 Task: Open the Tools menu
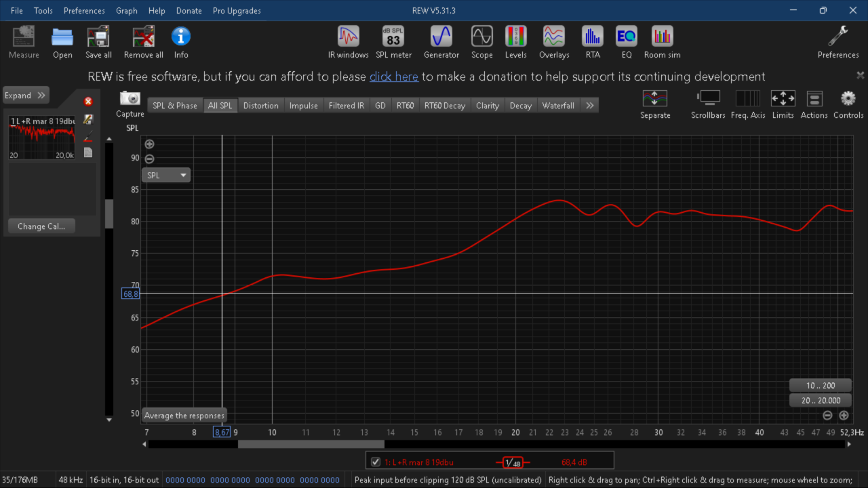tap(43, 10)
